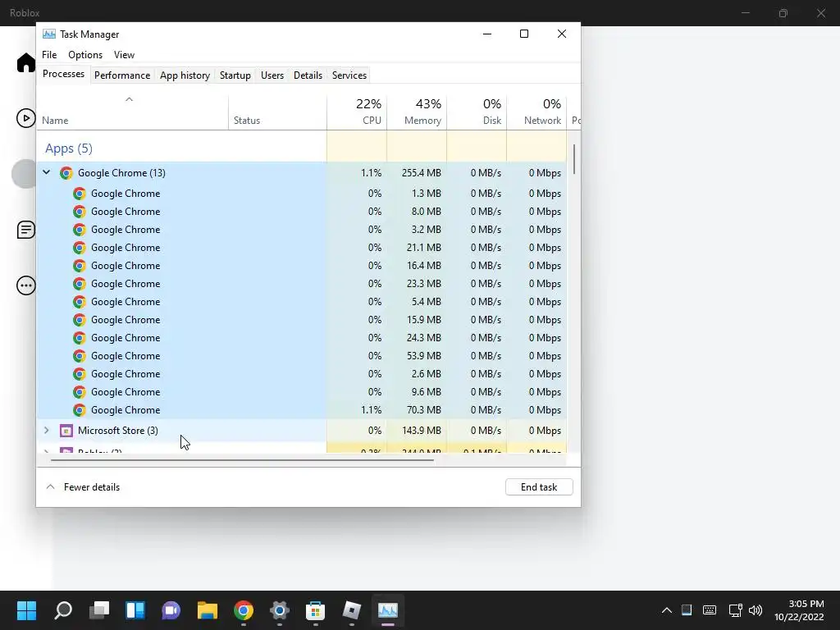Switch to the App history tab
This screenshot has width=840, height=630.
[185, 75]
